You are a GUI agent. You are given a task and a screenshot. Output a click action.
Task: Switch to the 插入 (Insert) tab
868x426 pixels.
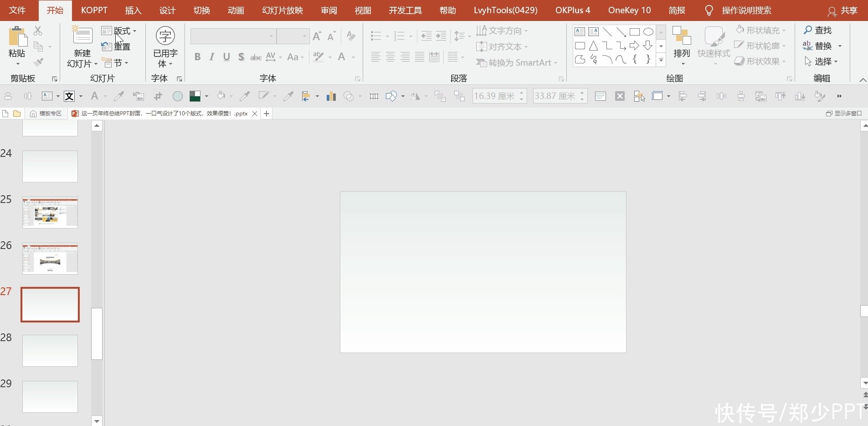point(133,10)
